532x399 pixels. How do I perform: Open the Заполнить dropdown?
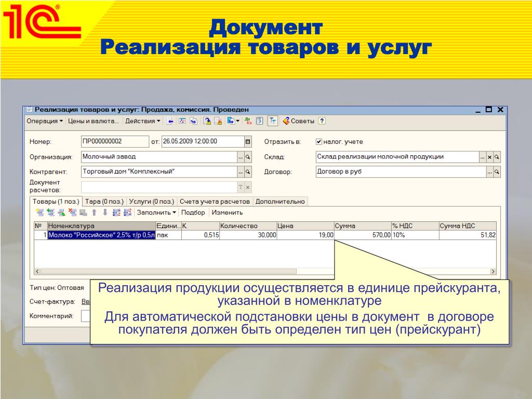[x=156, y=212]
